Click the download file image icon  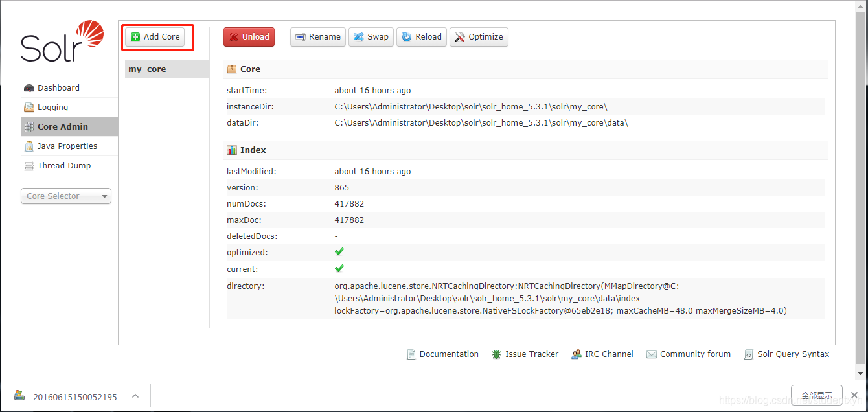point(20,396)
